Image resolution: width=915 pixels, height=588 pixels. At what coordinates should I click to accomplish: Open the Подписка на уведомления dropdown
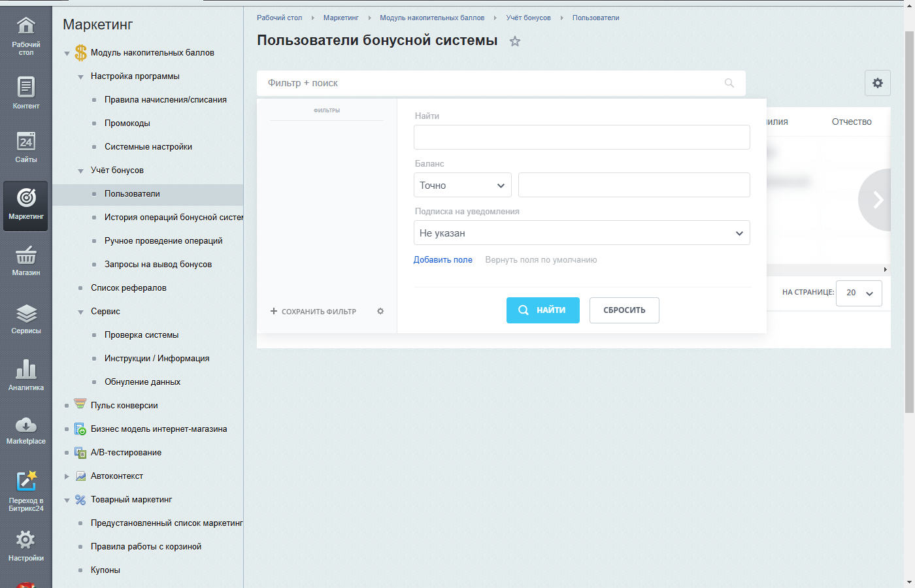(582, 233)
